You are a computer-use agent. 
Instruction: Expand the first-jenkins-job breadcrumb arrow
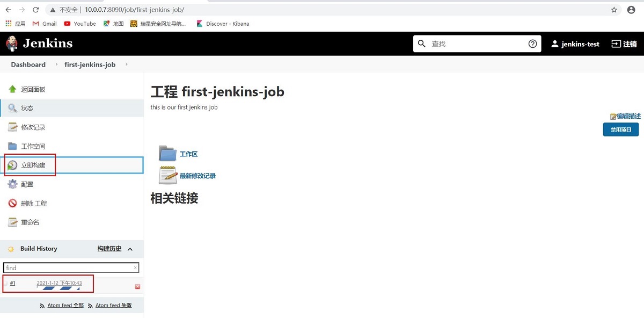coord(127,64)
